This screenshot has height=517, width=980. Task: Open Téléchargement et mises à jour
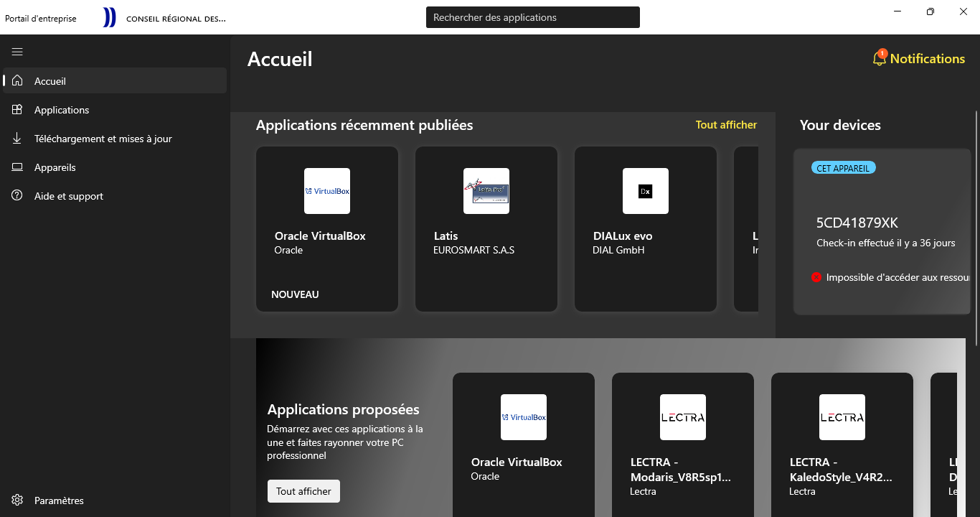click(x=103, y=139)
